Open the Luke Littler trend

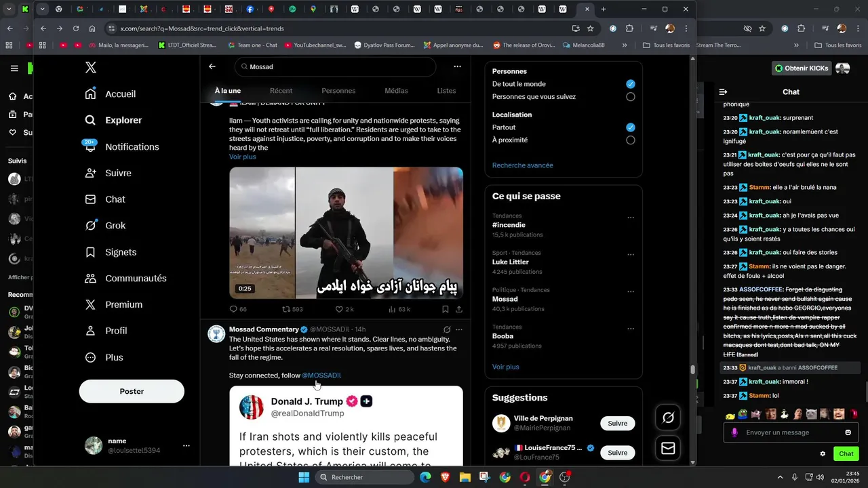511,262
